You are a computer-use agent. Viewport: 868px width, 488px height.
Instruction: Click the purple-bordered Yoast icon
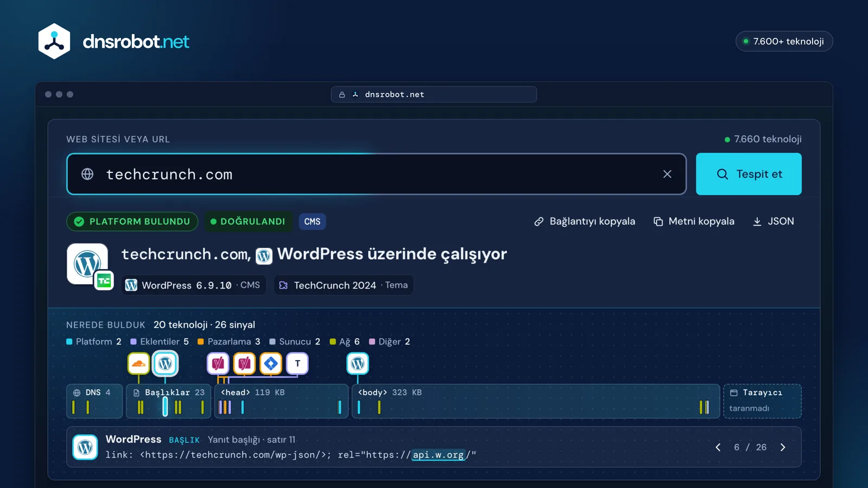click(218, 364)
